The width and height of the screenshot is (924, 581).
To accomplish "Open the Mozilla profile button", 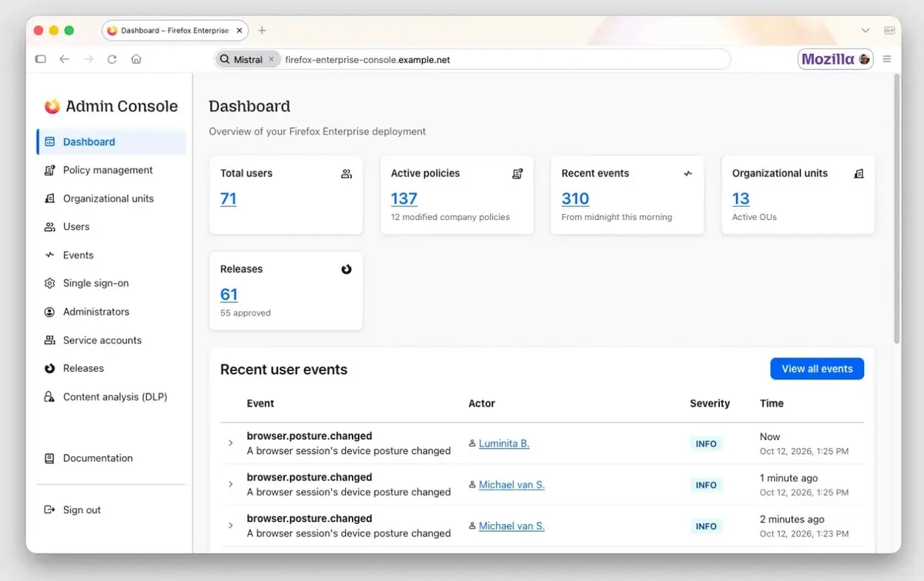I will 835,59.
